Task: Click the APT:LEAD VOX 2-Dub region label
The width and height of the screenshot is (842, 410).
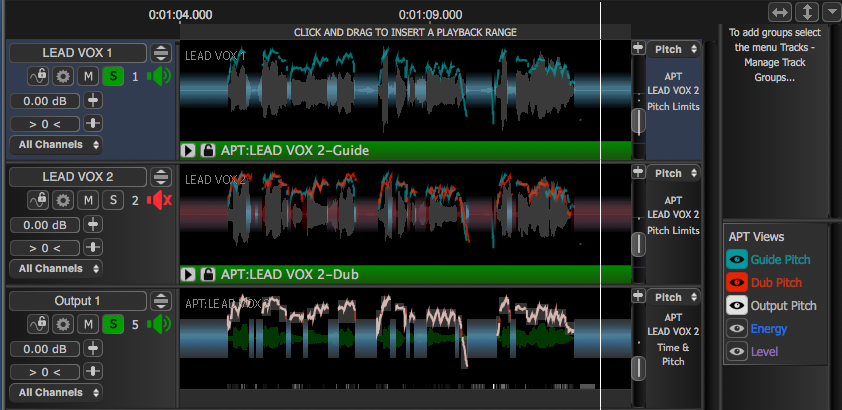Action: [289, 275]
